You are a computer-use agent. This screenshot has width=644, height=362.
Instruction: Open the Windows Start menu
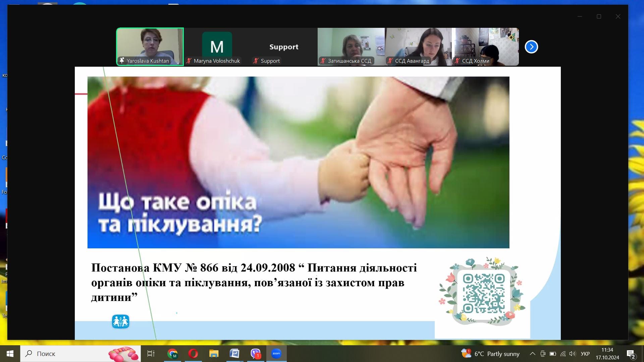click(x=10, y=354)
